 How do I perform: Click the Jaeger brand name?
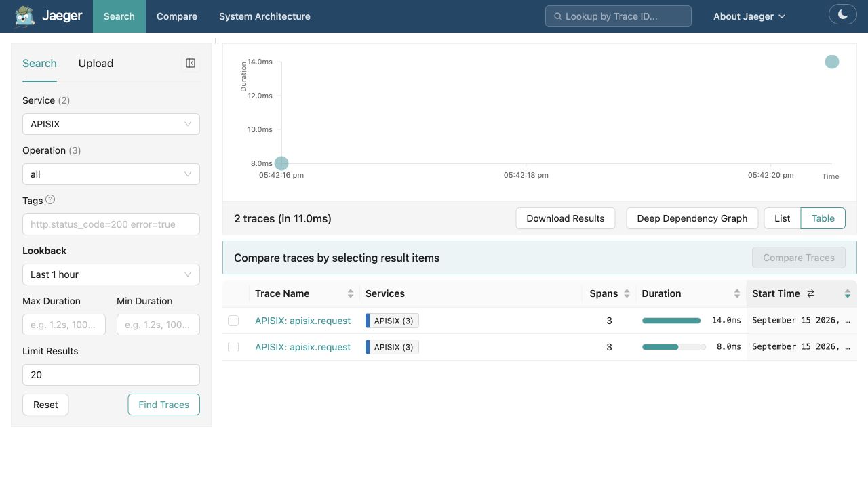click(x=62, y=16)
